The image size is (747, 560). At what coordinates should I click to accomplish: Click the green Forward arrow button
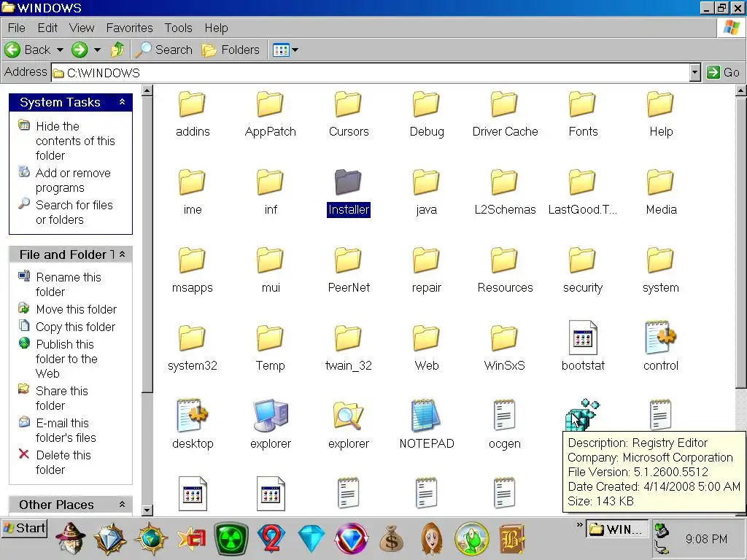[x=80, y=50]
